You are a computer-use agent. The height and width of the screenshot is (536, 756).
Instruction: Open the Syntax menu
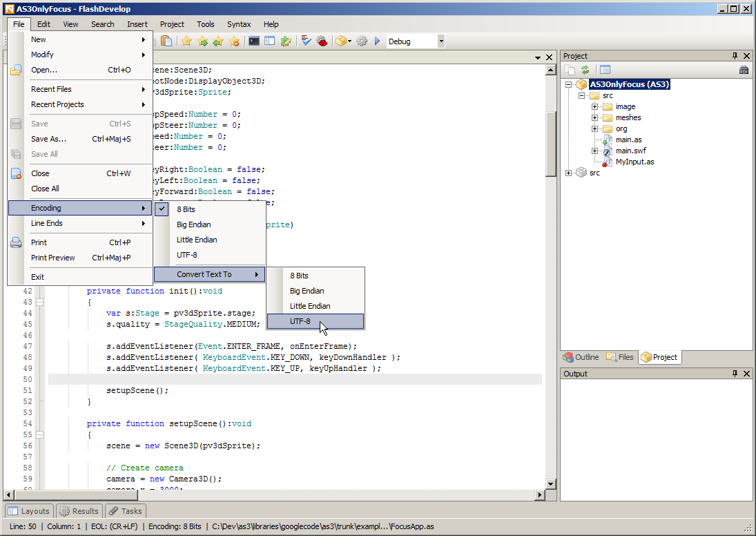coord(239,24)
